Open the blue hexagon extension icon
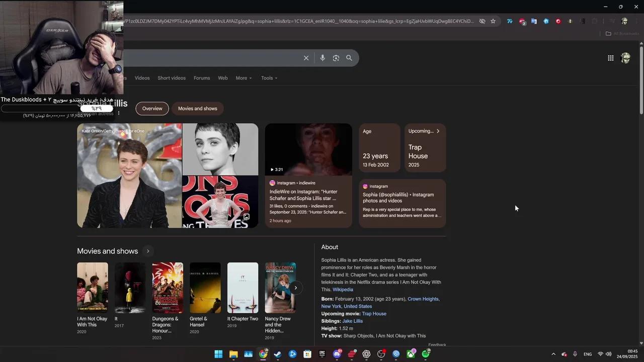The image size is (644, 362). [x=546, y=21]
